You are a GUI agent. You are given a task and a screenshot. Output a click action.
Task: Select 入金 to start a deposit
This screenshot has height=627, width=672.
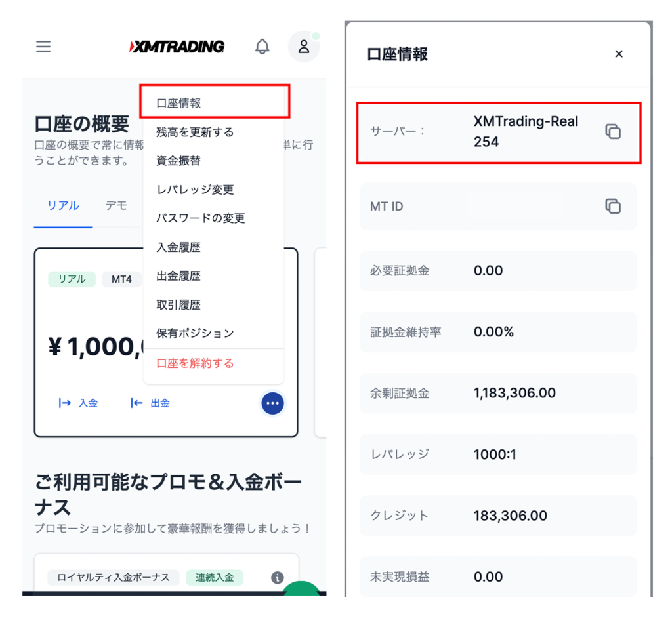click(78, 403)
